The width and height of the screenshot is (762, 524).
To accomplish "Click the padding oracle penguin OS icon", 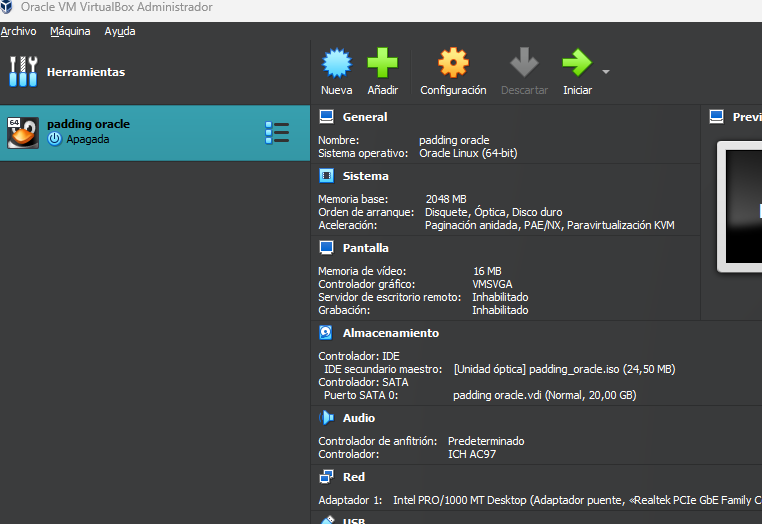I will pyautogui.click(x=23, y=133).
